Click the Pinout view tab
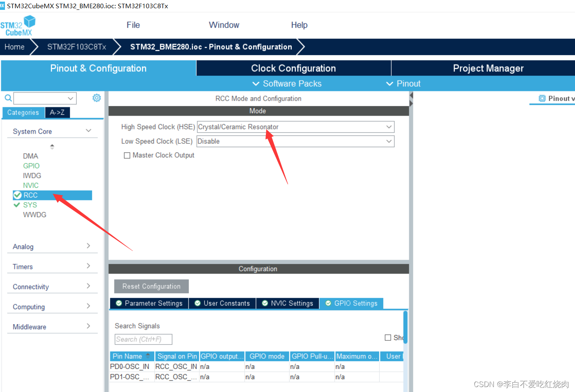 tap(552, 98)
